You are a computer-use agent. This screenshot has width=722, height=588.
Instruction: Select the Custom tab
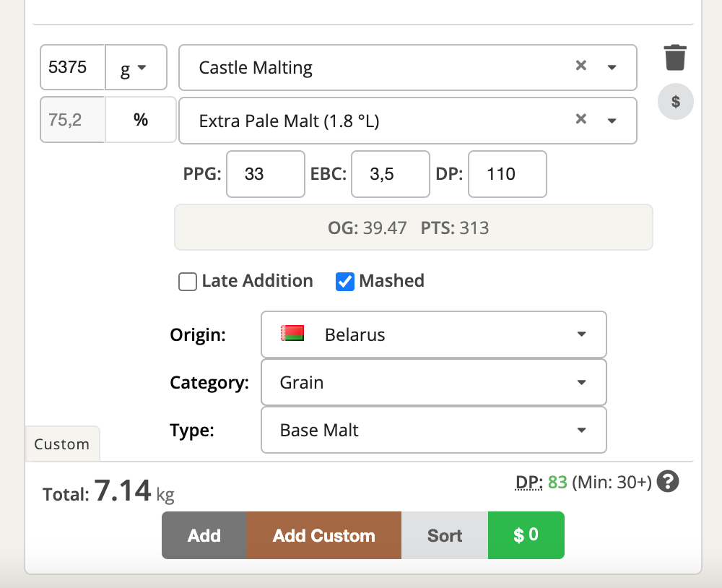coord(62,444)
